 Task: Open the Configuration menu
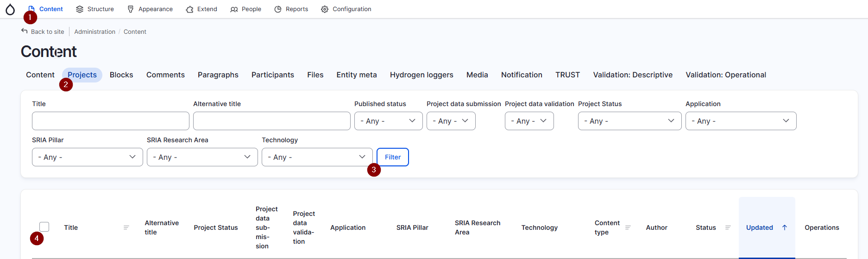[346, 9]
